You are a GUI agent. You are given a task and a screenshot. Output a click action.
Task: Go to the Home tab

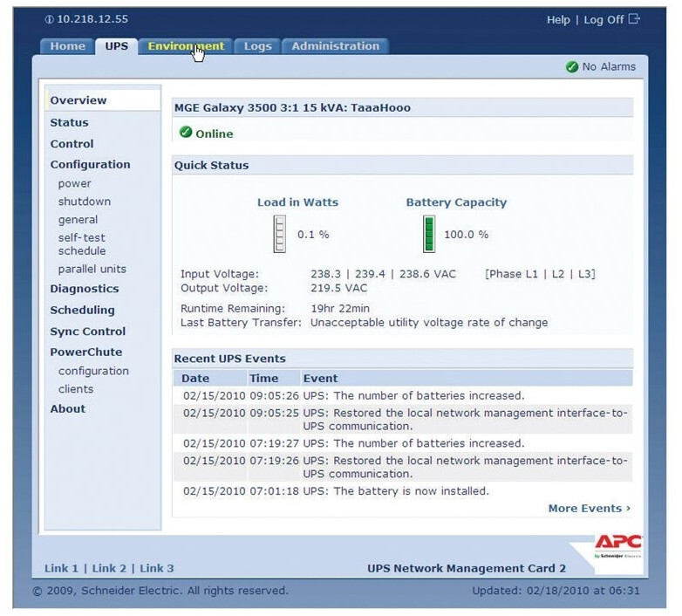pos(67,46)
